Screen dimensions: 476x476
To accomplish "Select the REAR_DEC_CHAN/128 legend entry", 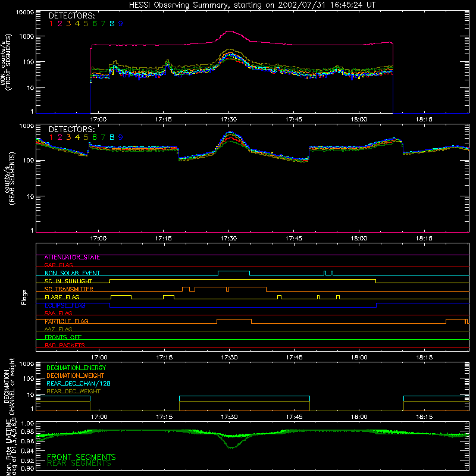I will click(79, 384).
